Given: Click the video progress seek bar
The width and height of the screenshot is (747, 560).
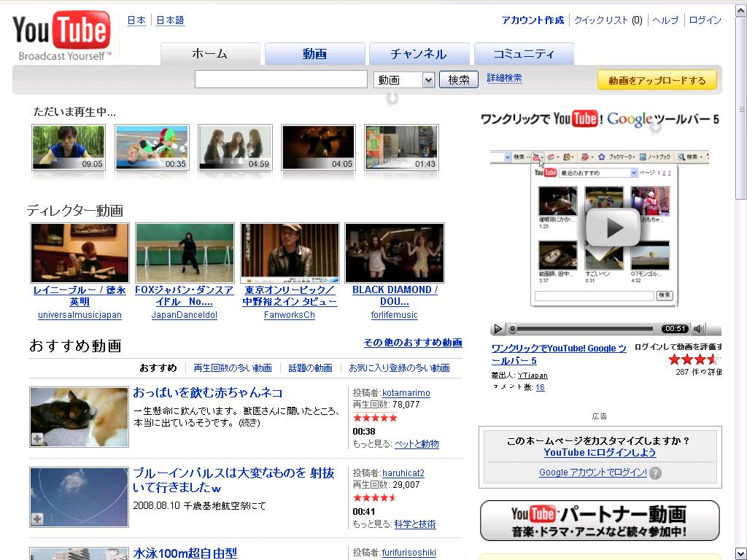Looking at the screenshot, I should tap(581, 329).
